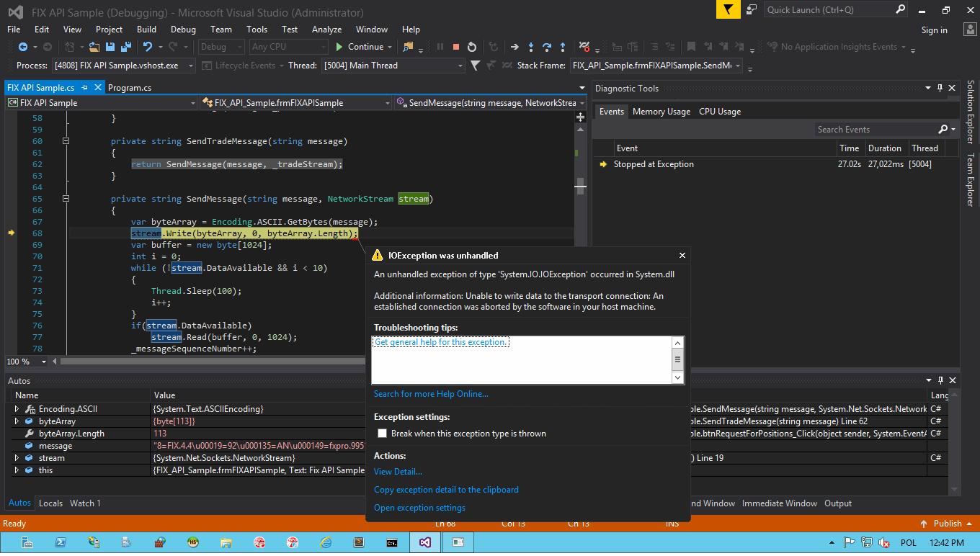Restart the debugging session icon
Screen dimensions: 980x556
471,47
